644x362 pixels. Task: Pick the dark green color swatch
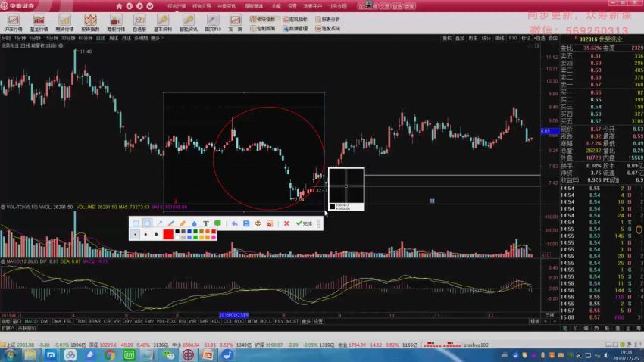click(195, 232)
